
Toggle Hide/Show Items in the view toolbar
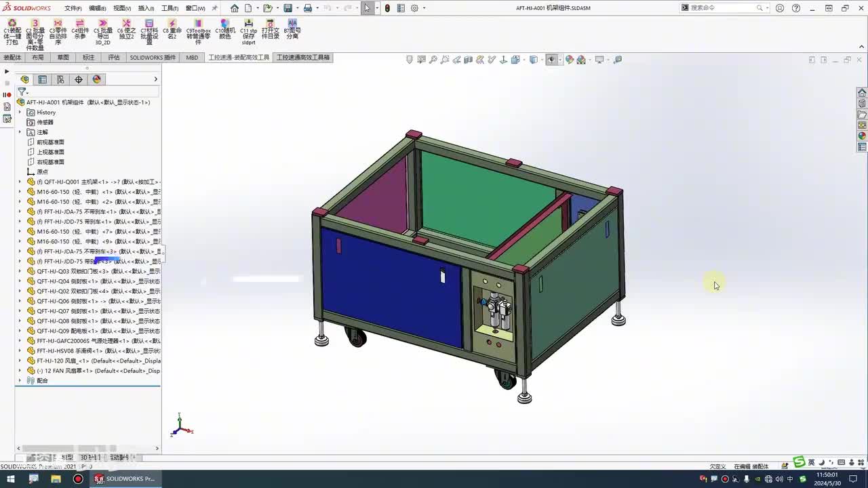(551, 60)
